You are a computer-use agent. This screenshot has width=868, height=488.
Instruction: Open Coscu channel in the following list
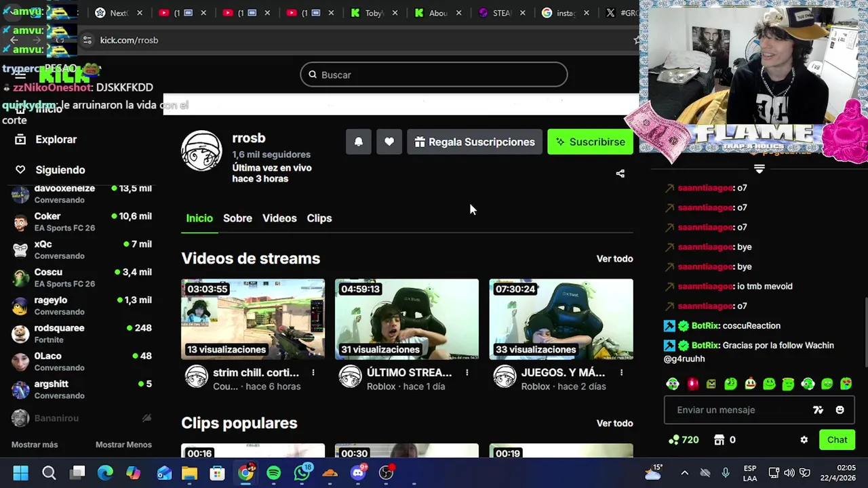point(82,277)
